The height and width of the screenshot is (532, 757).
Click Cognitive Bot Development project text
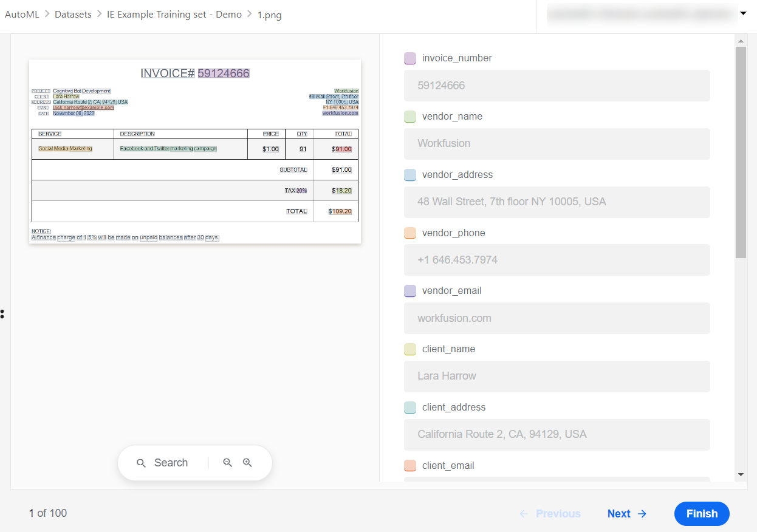[81, 91]
